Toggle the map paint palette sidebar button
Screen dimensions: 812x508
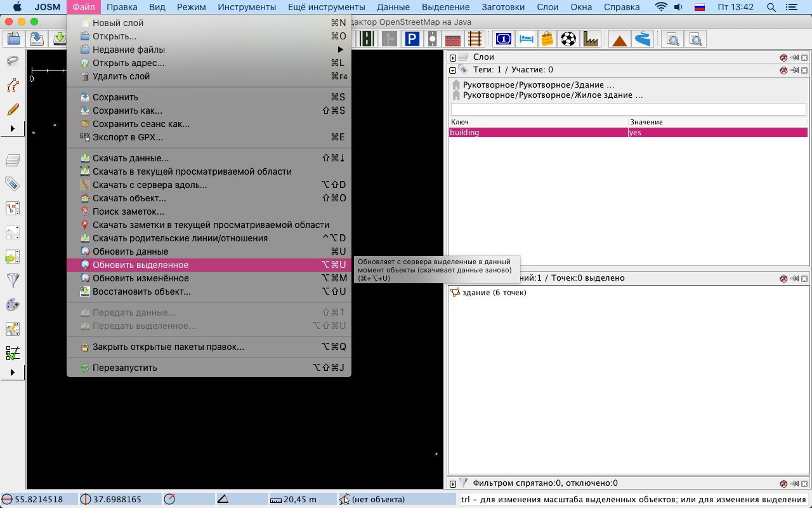pos(13,305)
